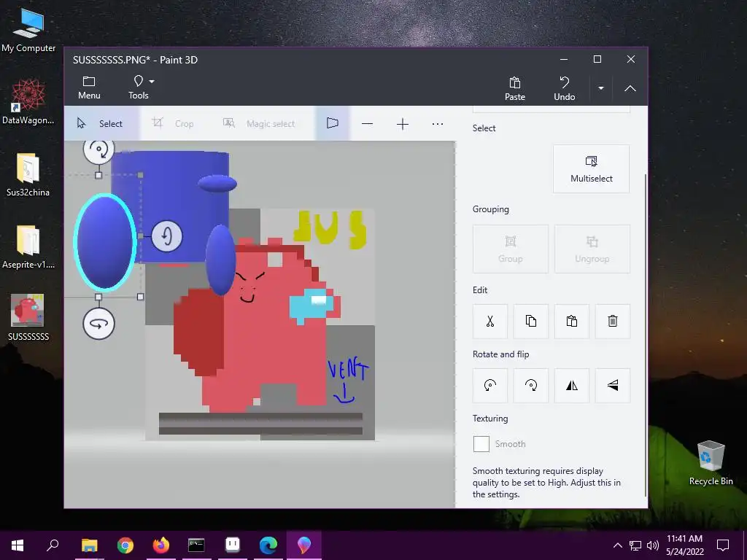The image size is (747, 560).
Task: Maximize the Paint 3D window
Action: coord(597,59)
